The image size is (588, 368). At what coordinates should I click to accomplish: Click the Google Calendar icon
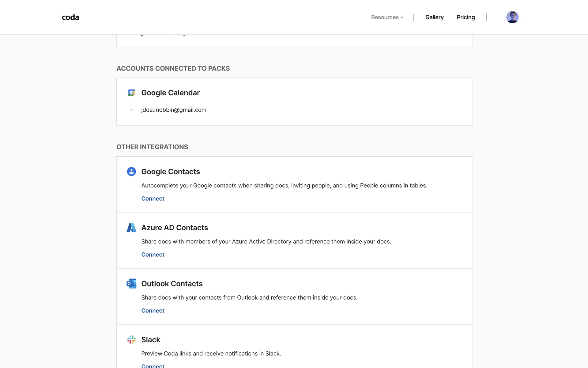[x=131, y=93]
